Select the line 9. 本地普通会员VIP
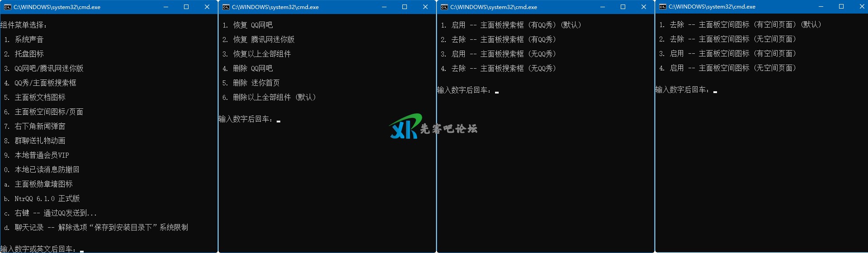The width and height of the screenshot is (868, 253). [x=37, y=155]
